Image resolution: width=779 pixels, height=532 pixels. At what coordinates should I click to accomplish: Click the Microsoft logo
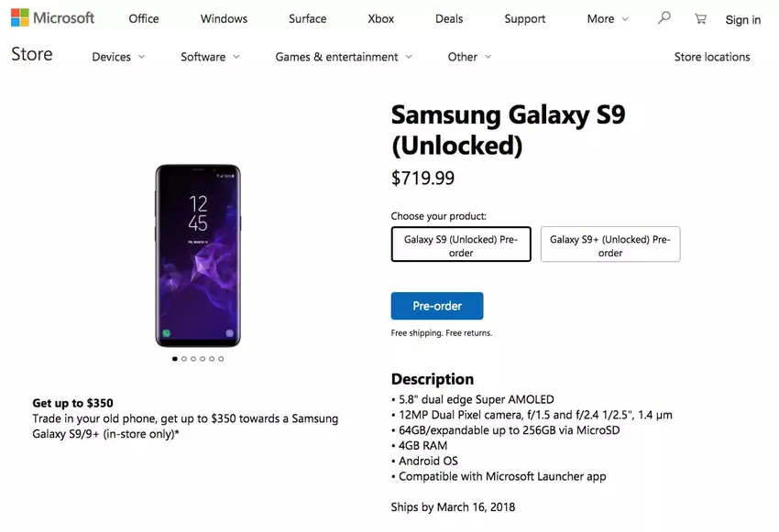(x=52, y=17)
